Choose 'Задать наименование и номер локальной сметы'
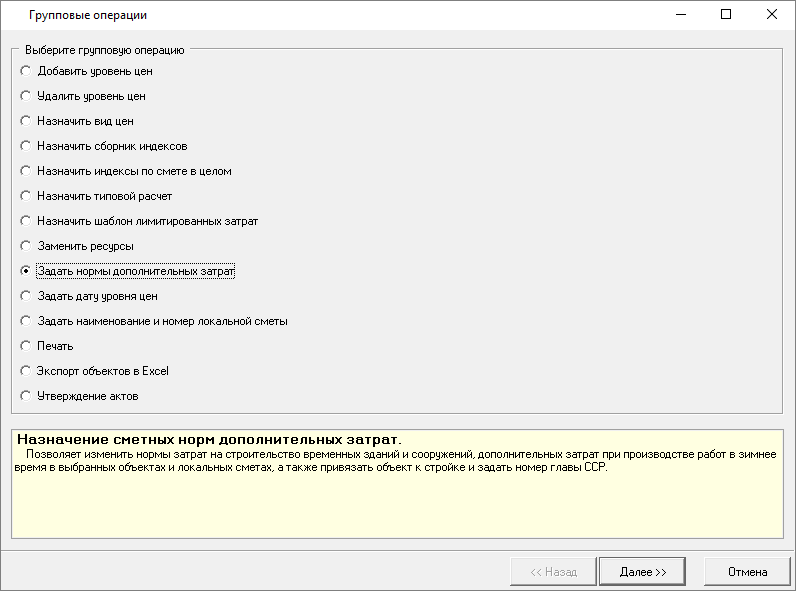The width and height of the screenshot is (796, 591). [26, 321]
